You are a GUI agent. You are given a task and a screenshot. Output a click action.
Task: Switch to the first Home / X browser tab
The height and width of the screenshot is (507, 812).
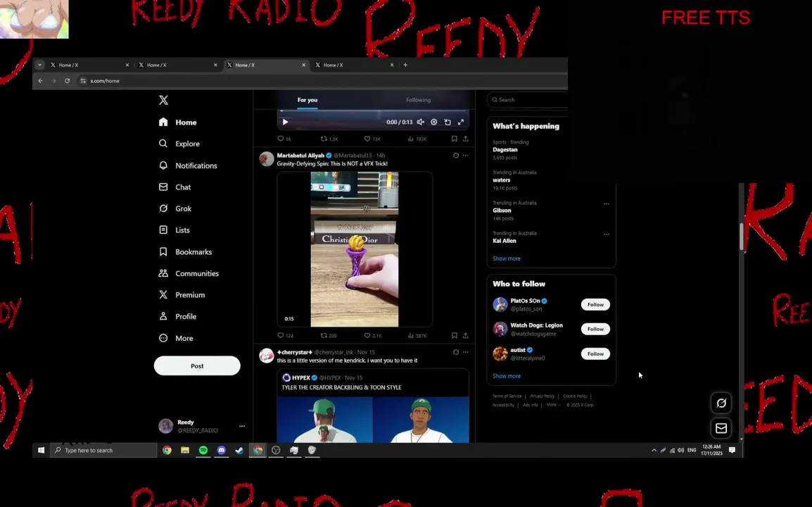pos(90,65)
